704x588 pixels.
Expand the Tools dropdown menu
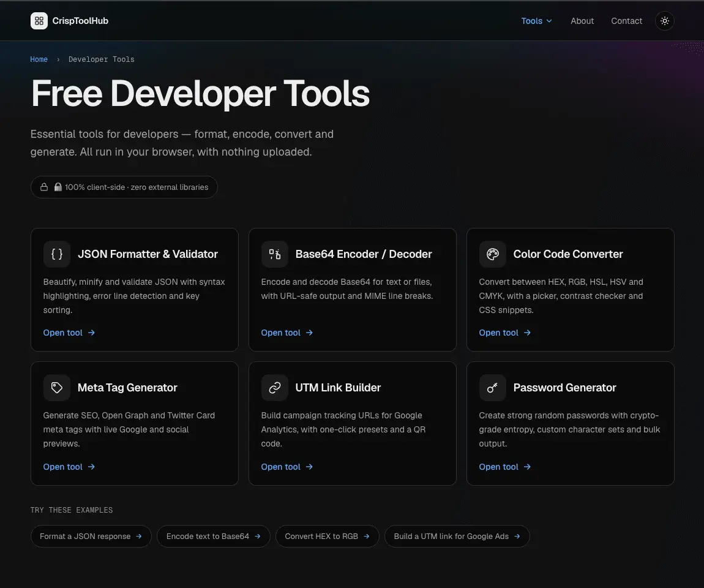pyautogui.click(x=536, y=21)
